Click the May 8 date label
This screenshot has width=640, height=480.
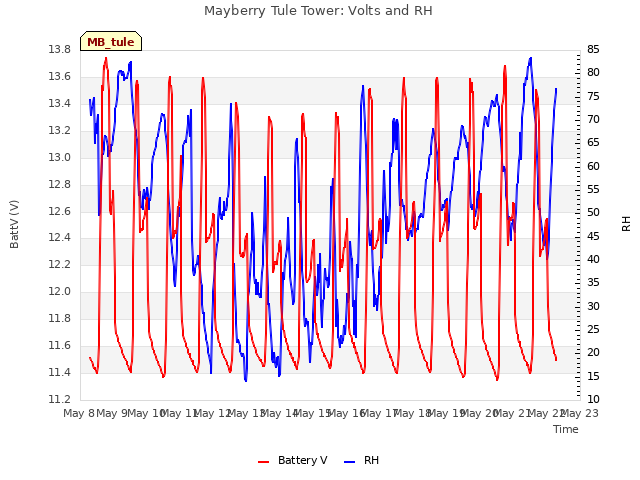pyautogui.click(x=79, y=413)
